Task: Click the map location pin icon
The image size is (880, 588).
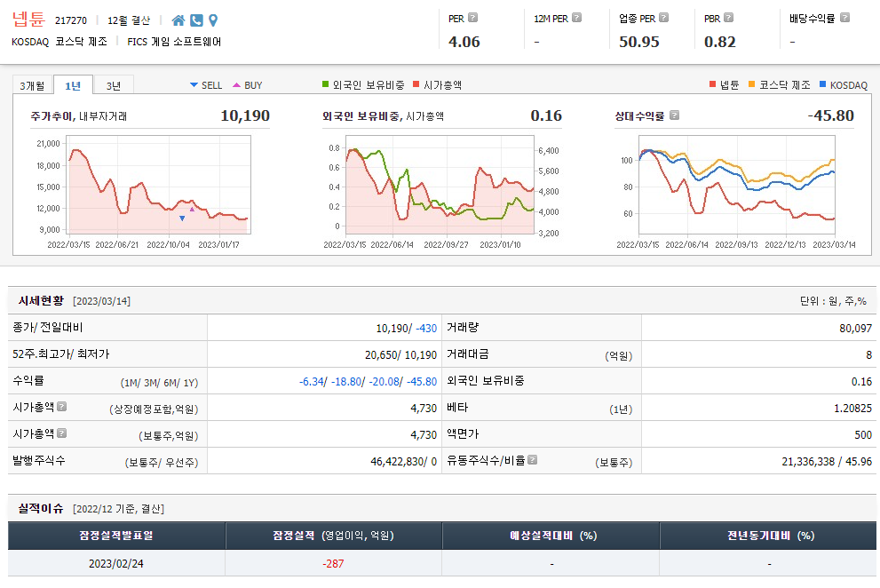Action: pyautogui.click(x=213, y=20)
